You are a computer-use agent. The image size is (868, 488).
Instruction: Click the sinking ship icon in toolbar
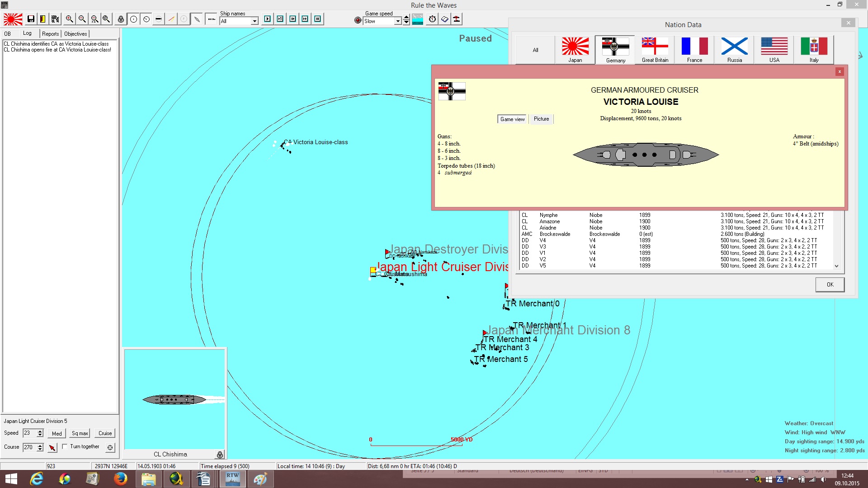457,19
